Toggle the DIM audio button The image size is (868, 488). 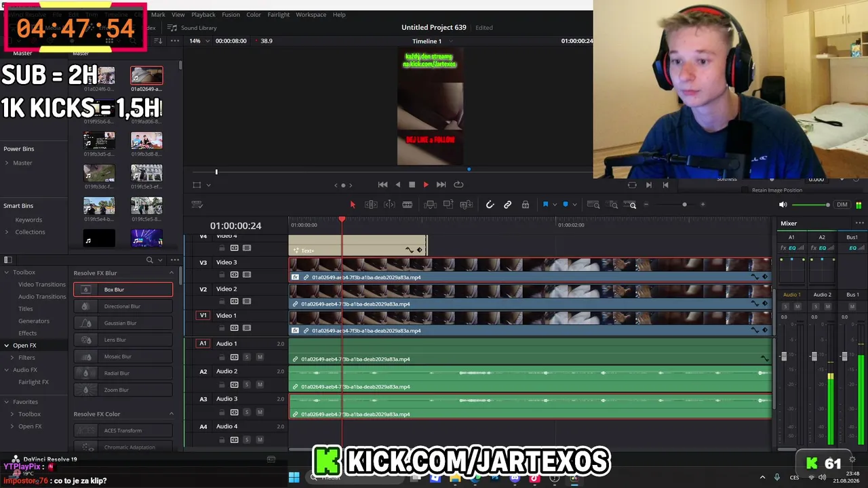842,205
